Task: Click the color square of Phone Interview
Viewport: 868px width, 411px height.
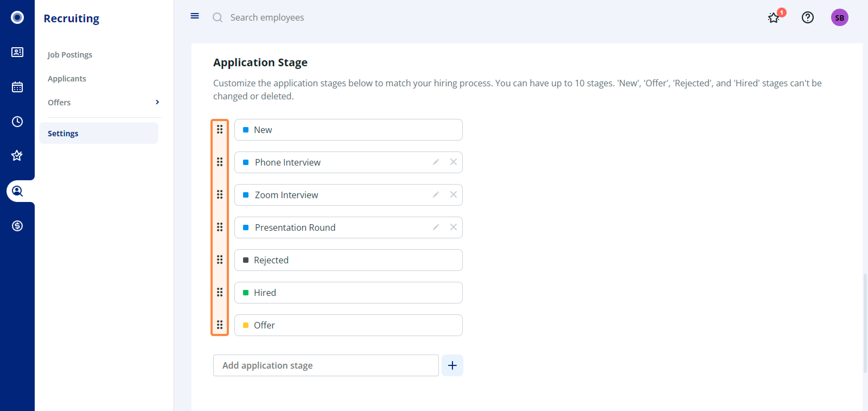Action: pyautogui.click(x=246, y=163)
